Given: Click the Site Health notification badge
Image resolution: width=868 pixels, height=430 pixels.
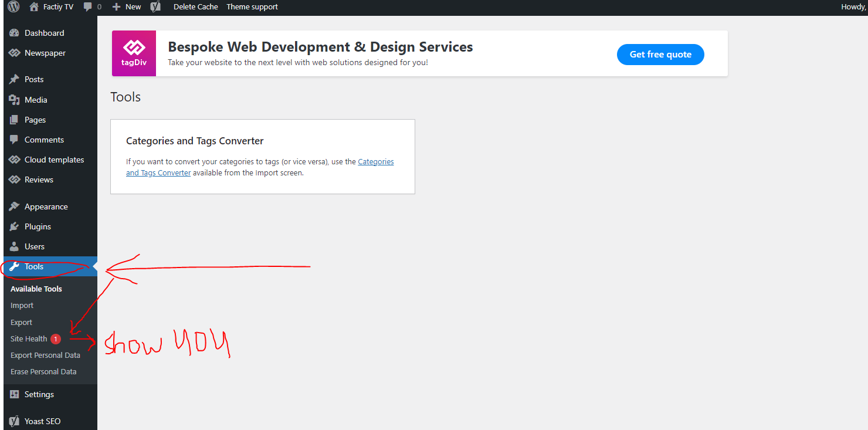Looking at the screenshot, I should (56, 338).
